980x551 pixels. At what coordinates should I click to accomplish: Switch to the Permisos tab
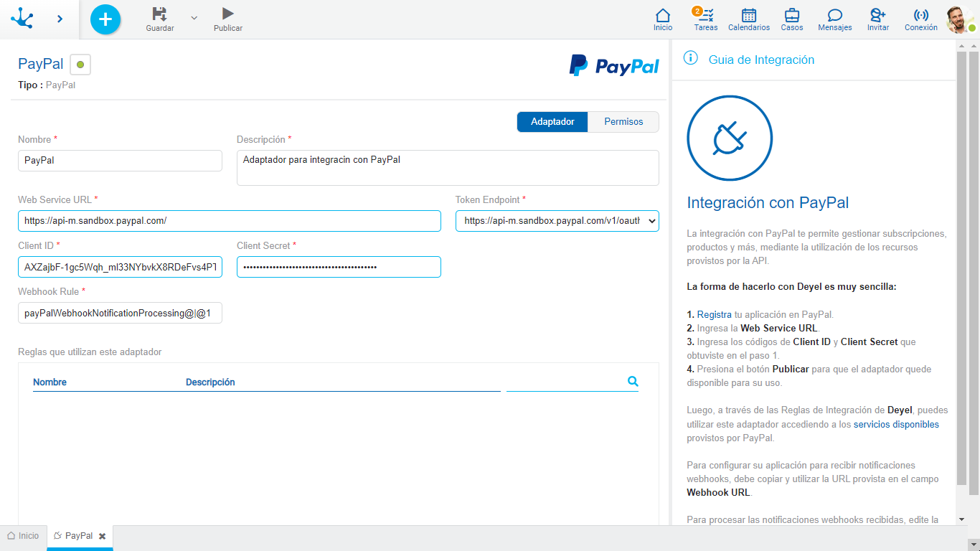pyautogui.click(x=623, y=122)
